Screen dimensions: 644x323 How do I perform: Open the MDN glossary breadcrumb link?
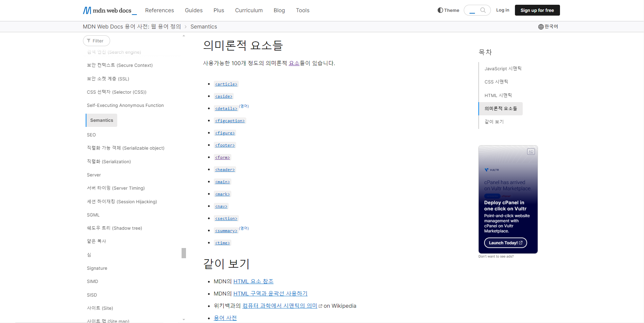[132, 26]
